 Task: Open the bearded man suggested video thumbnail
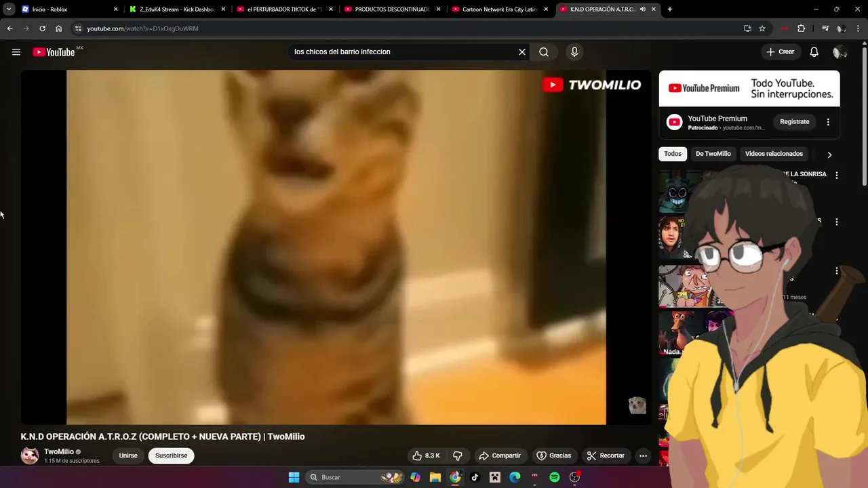click(671, 237)
